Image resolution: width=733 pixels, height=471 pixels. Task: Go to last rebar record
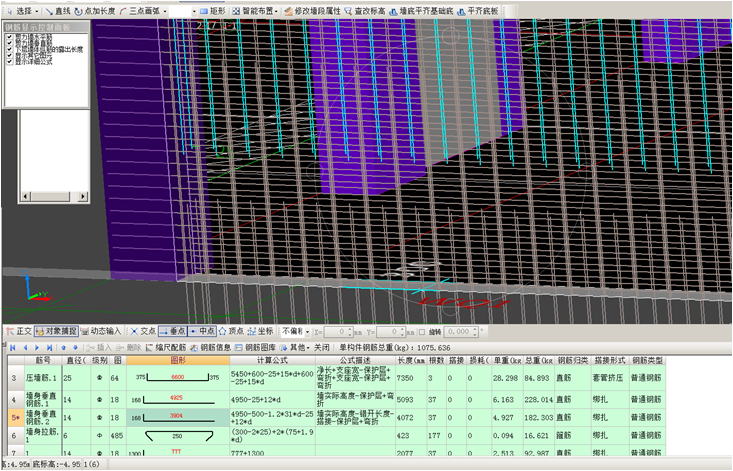coord(50,348)
